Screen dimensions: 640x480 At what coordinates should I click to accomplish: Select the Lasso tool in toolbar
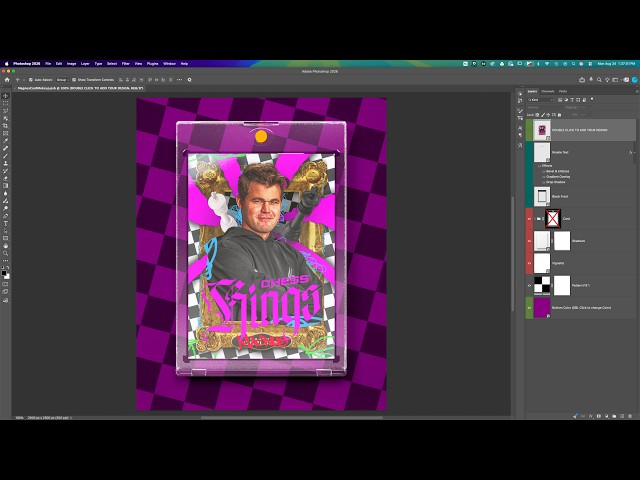(6, 111)
